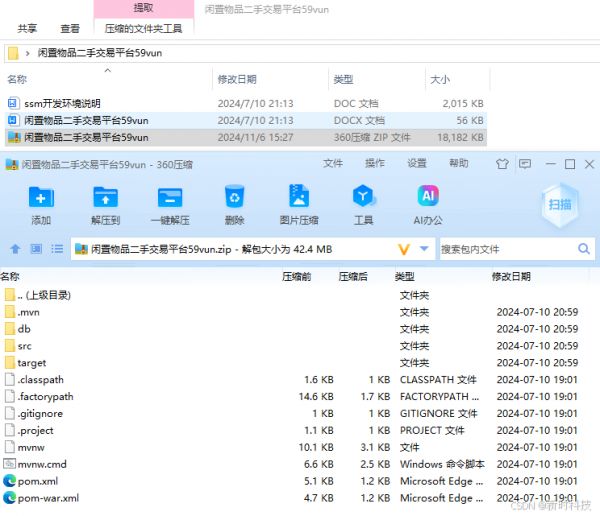This screenshot has height=516, width=600.
Task: Open the 共享 tab in Explorer
Action: click(27, 28)
